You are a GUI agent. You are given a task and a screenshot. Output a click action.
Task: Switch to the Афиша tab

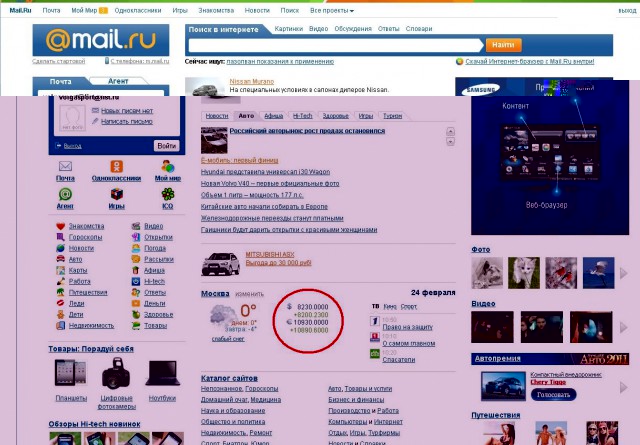[273, 116]
